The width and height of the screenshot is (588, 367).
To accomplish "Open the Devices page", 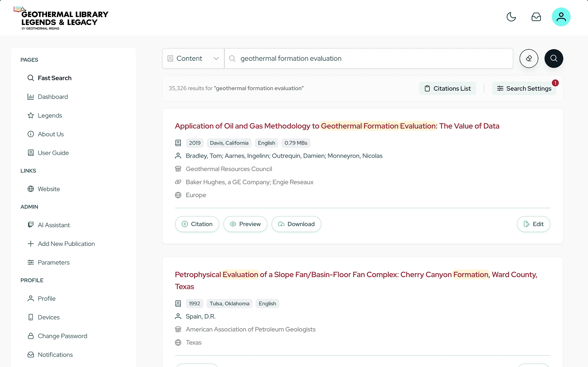I will point(49,317).
